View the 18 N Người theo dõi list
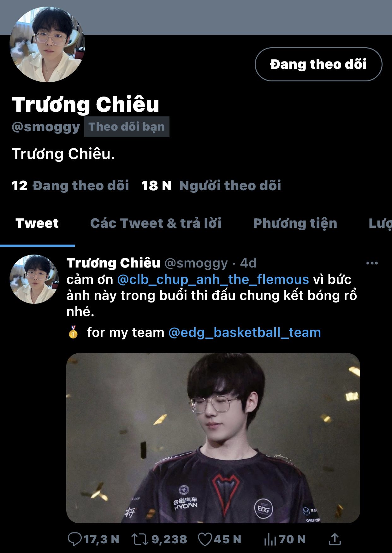Screen dimensions: 392x553 [x=211, y=185]
